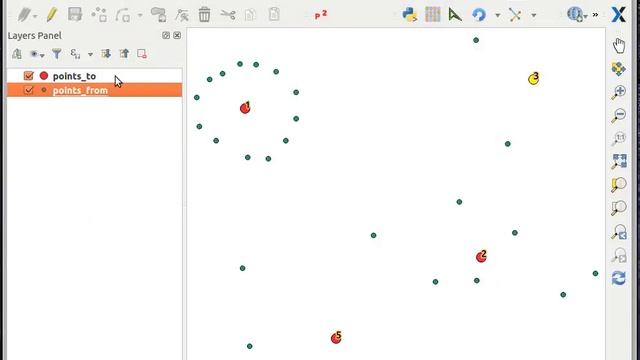Select the Move Feature tool

click(x=158, y=15)
